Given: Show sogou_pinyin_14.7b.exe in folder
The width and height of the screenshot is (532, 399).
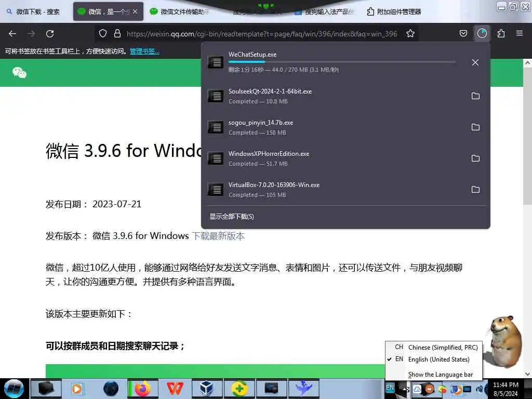Looking at the screenshot, I should pyautogui.click(x=475, y=127).
